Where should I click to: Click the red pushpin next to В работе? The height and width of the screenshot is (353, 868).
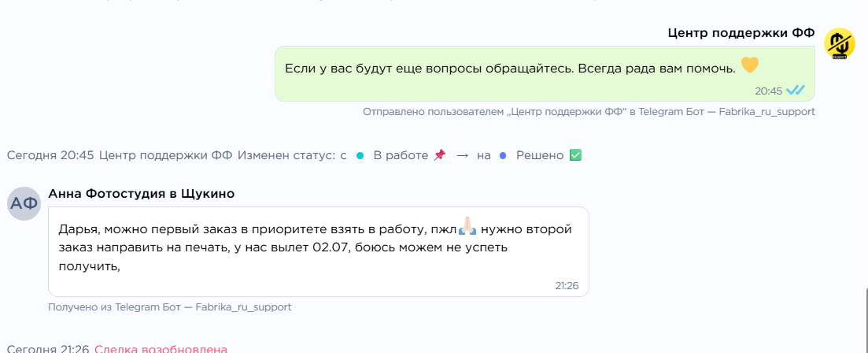[440, 156]
